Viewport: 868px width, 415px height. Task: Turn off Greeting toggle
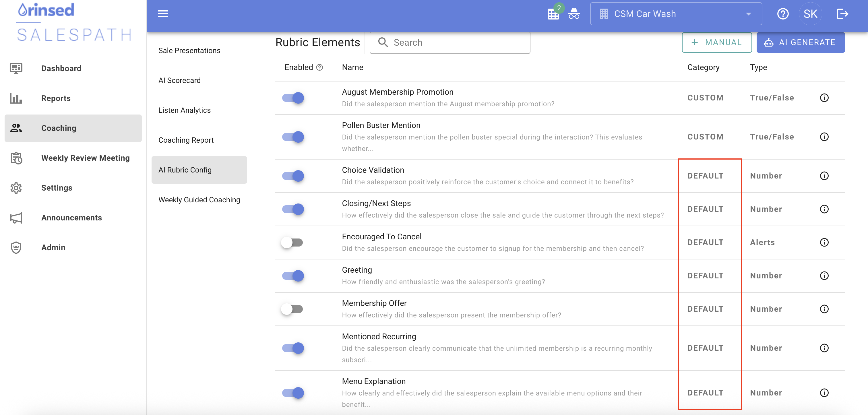[293, 276]
